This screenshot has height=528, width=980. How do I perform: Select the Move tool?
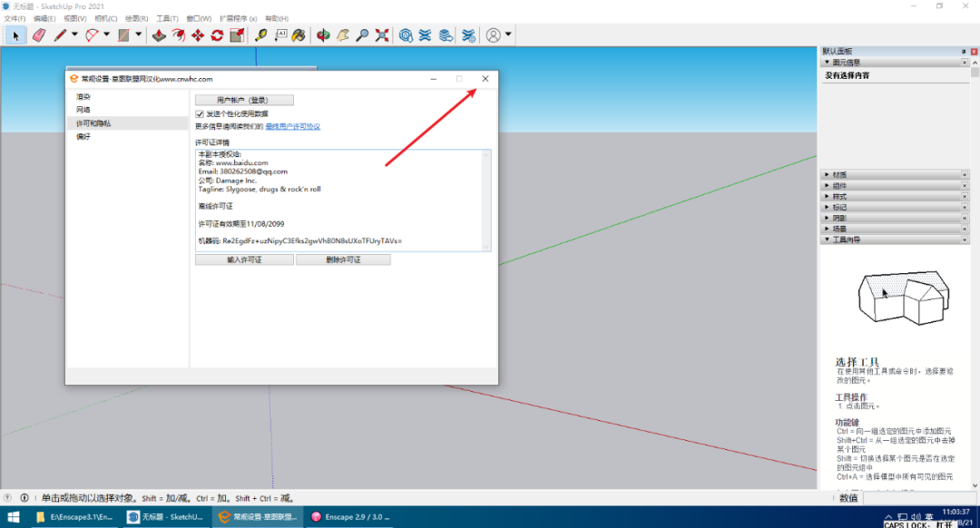pos(198,35)
